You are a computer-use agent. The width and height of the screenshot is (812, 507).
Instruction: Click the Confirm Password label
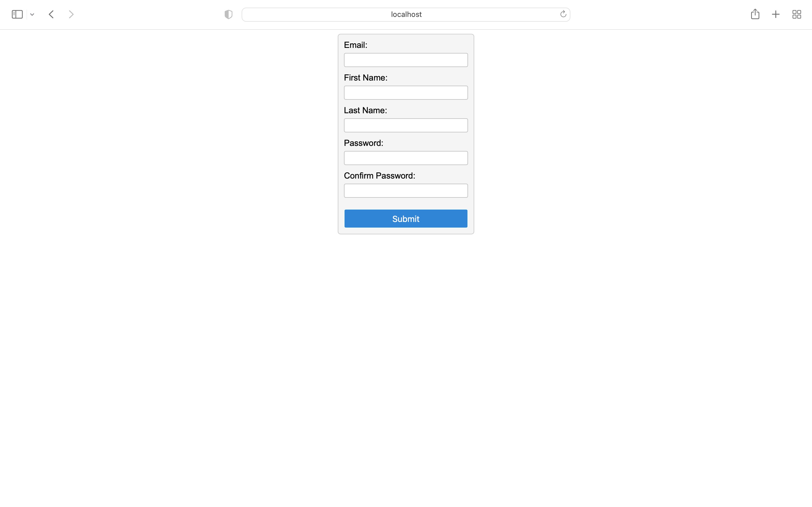pyautogui.click(x=379, y=176)
